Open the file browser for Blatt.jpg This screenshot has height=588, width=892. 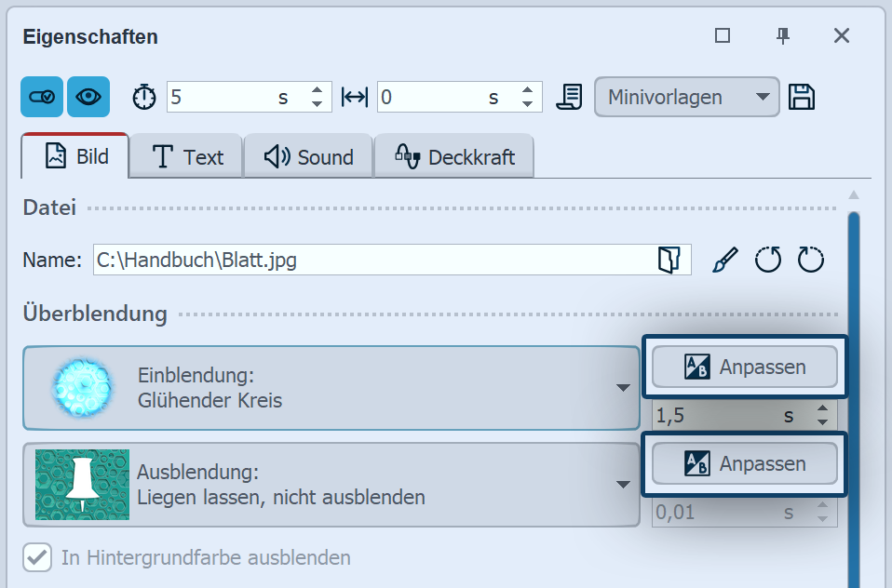click(669, 260)
